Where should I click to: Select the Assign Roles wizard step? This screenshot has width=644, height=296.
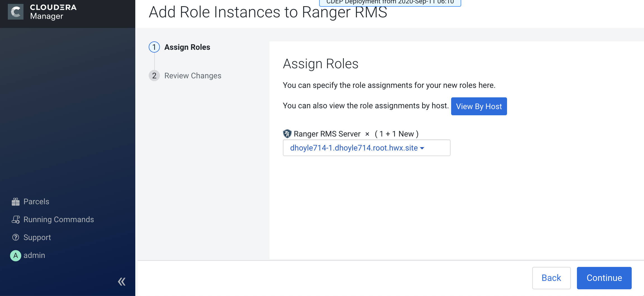[x=187, y=47]
